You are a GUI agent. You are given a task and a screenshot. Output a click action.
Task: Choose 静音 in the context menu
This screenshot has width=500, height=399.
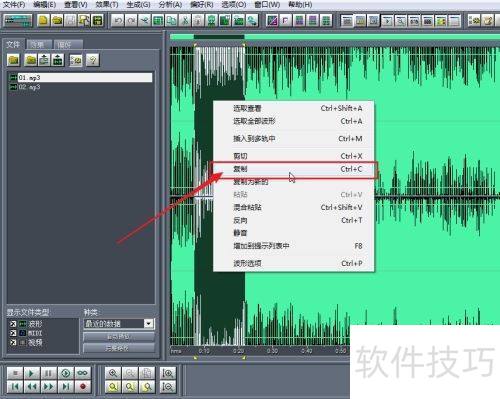(294, 233)
